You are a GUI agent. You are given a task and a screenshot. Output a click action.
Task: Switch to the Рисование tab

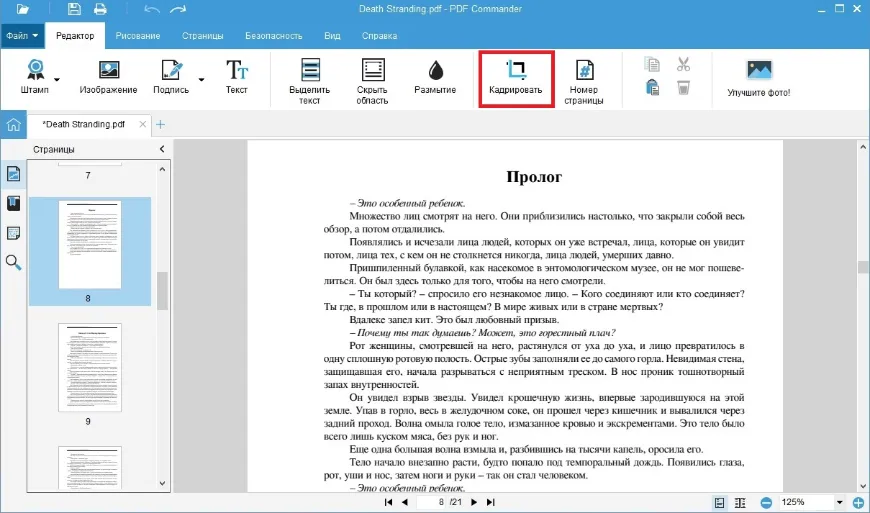pyautogui.click(x=138, y=35)
